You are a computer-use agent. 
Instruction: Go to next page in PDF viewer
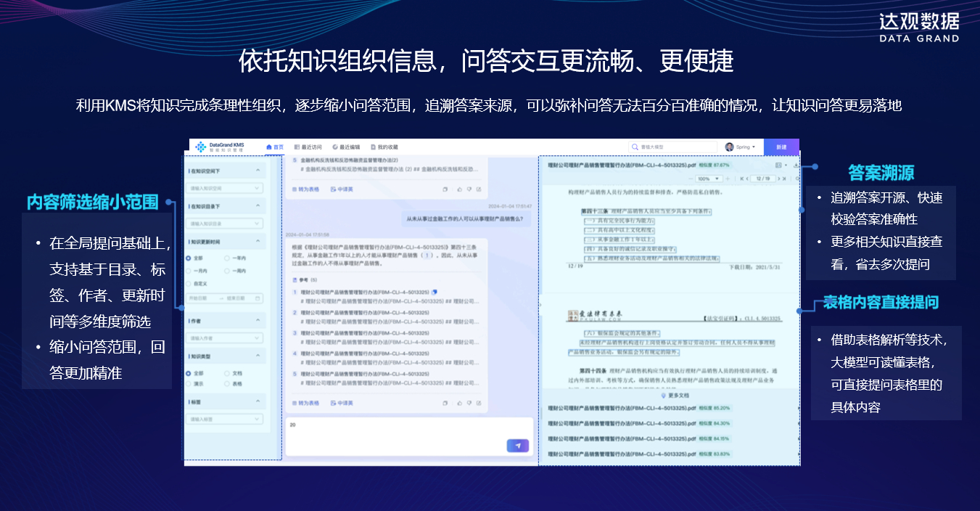(x=780, y=178)
